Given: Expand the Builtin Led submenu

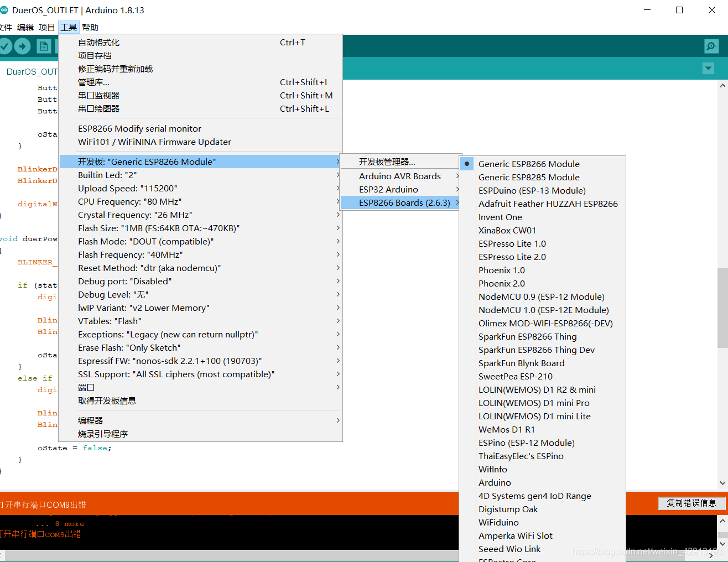Looking at the screenshot, I should [x=200, y=175].
